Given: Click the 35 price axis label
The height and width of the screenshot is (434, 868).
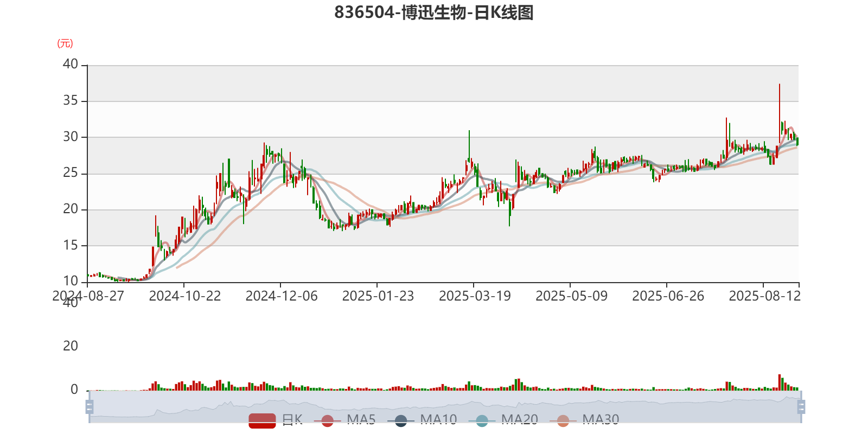Looking at the screenshot, I should (71, 100).
